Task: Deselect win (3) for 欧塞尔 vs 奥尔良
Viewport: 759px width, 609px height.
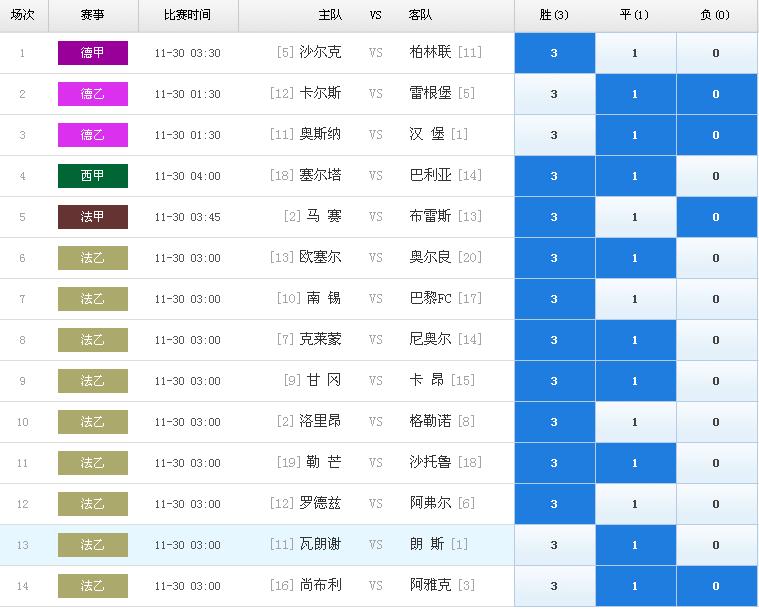Action: coord(555,258)
